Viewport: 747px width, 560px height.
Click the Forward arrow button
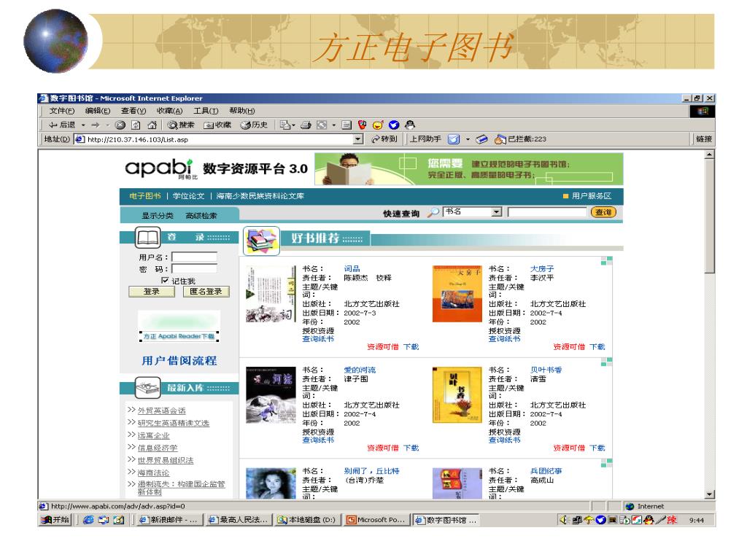[x=96, y=125]
